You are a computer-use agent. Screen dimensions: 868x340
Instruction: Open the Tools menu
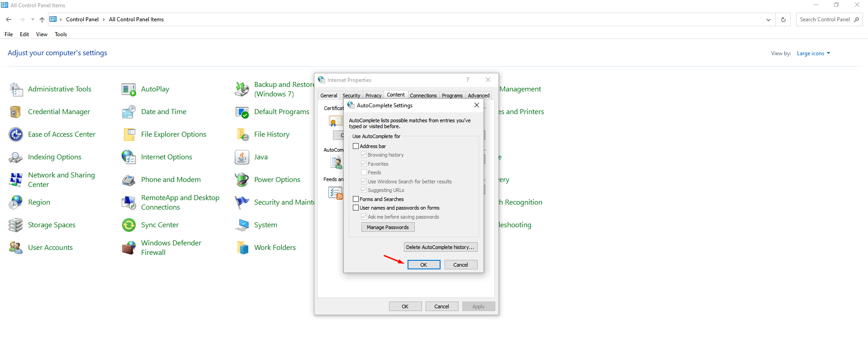pos(61,34)
